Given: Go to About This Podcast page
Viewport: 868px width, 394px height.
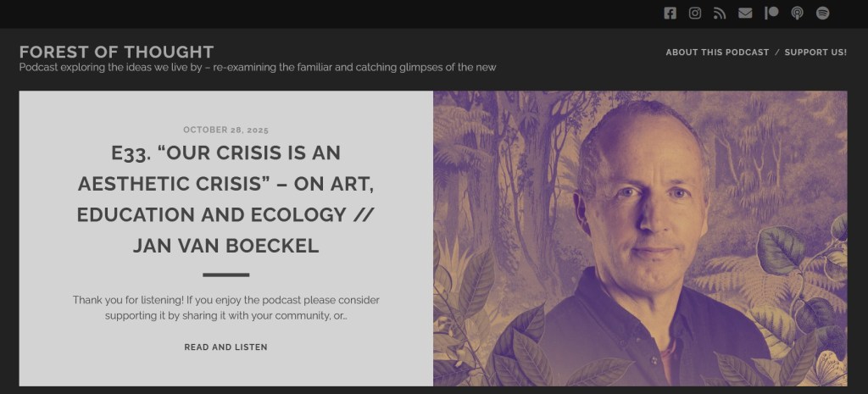Looking at the screenshot, I should [x=717, y=53].
